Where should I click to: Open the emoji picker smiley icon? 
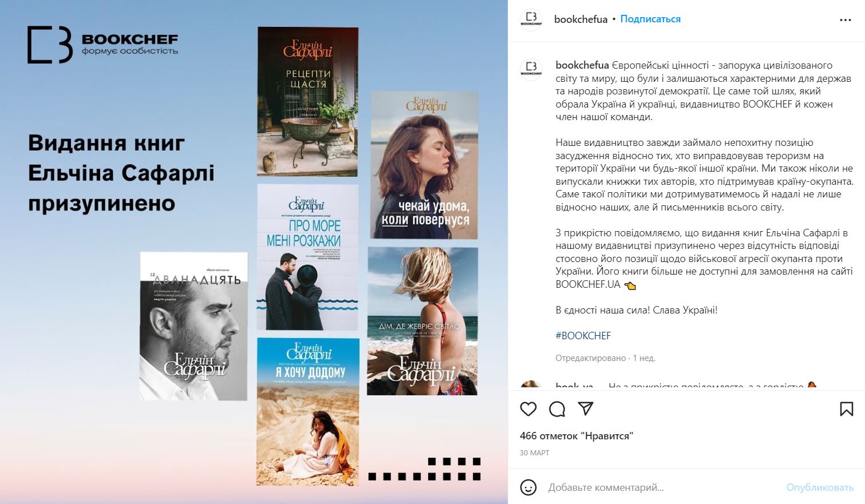click(528, 487)
